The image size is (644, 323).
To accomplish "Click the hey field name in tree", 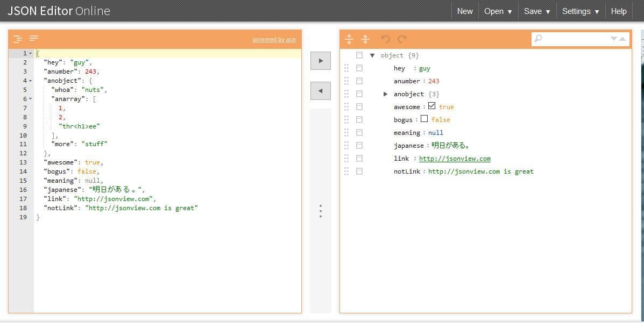I will [x=399, y=69].
